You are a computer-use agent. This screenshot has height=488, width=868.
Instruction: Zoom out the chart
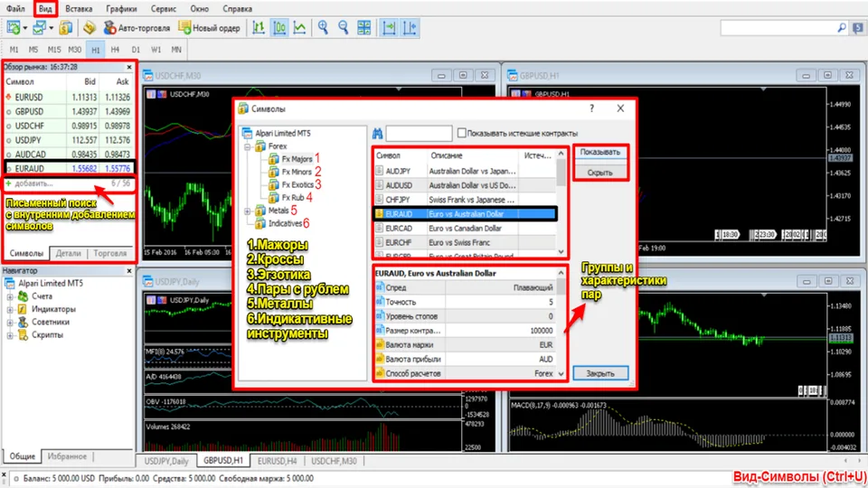344,28
